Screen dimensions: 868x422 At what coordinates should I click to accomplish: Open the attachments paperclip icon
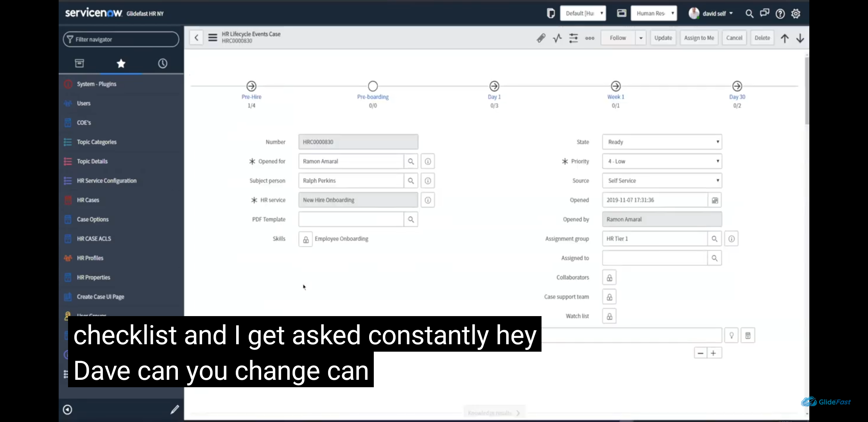tap(541, 38)
